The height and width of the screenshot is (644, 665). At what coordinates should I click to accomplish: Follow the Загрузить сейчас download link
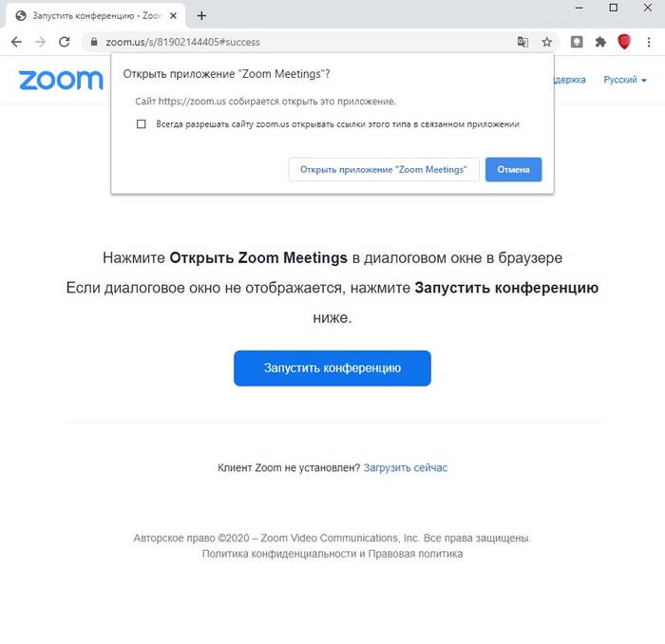(406, 467)
